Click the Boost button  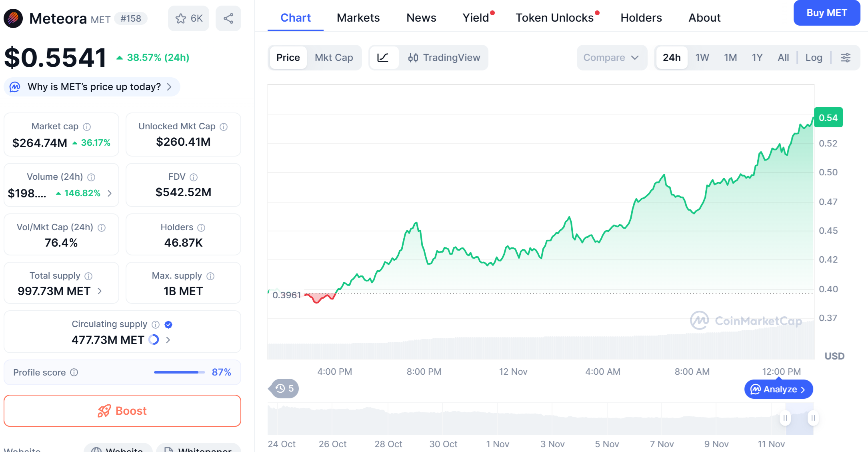122,411
